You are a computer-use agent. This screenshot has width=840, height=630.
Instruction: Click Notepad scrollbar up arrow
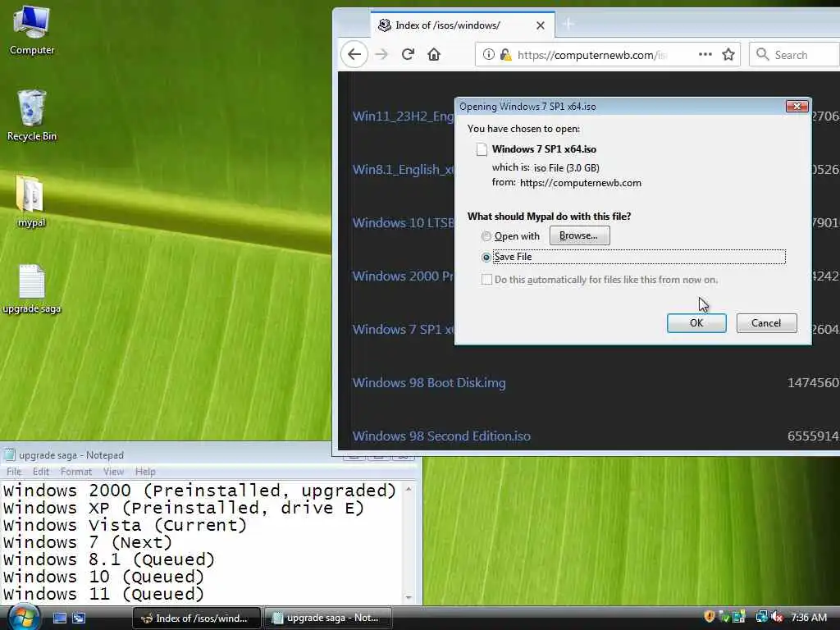click(x=409, y=489)
